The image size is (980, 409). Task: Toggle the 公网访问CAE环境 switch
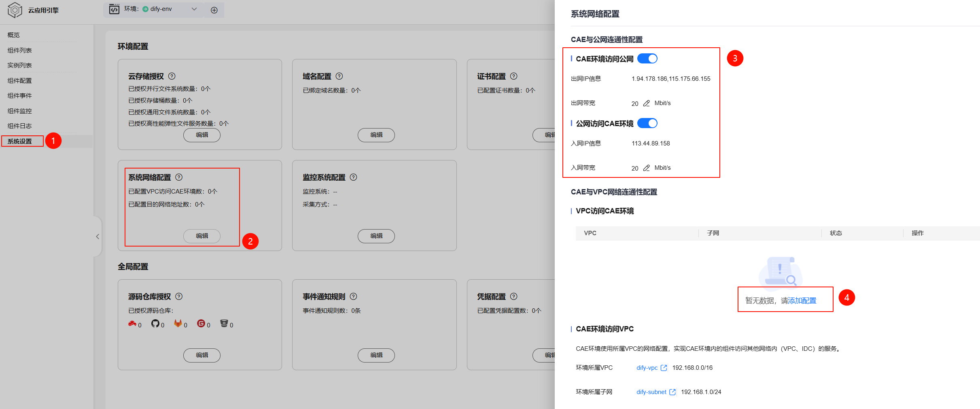[x=647, y=123]
